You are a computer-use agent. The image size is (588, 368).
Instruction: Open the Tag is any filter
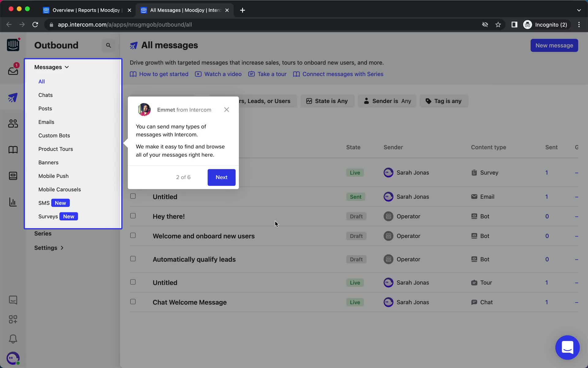(444, 101)
